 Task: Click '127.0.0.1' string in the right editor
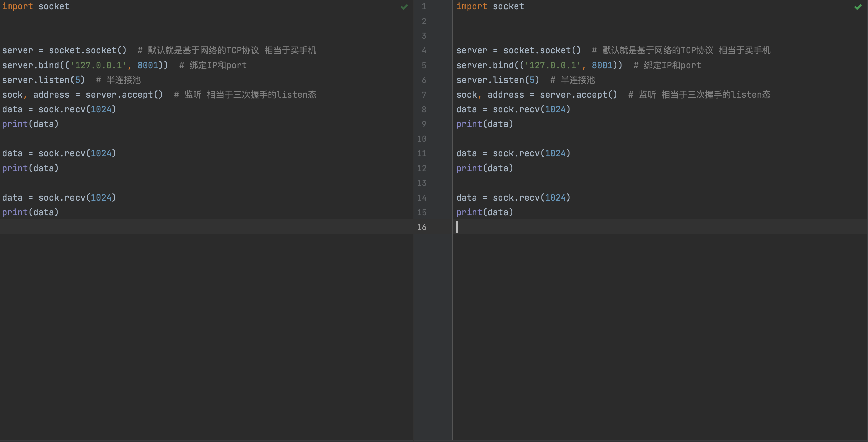pyautogui.click(x=552, y=65)
